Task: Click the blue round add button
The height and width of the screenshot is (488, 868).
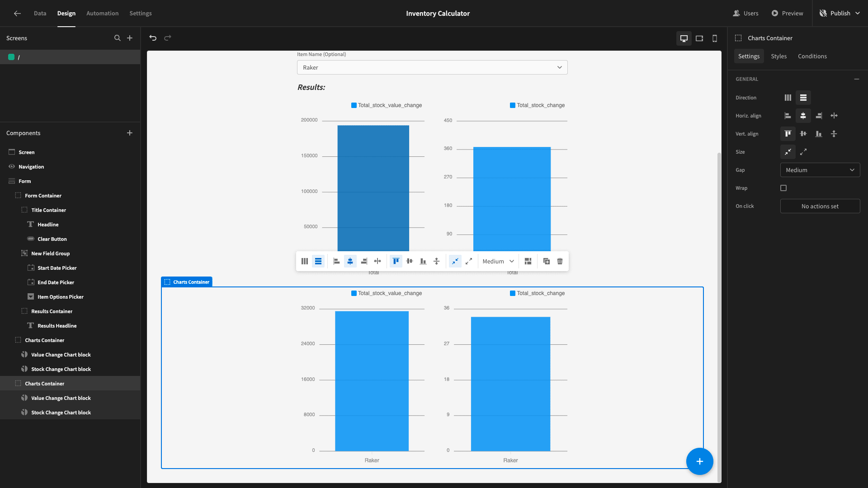Action: (700, 461)
